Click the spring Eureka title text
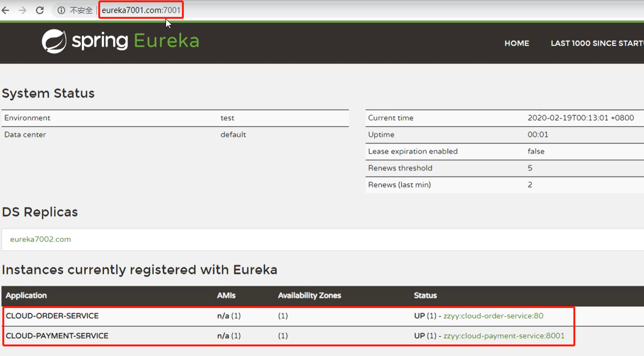The image size is (644, 356). point(135,41)
